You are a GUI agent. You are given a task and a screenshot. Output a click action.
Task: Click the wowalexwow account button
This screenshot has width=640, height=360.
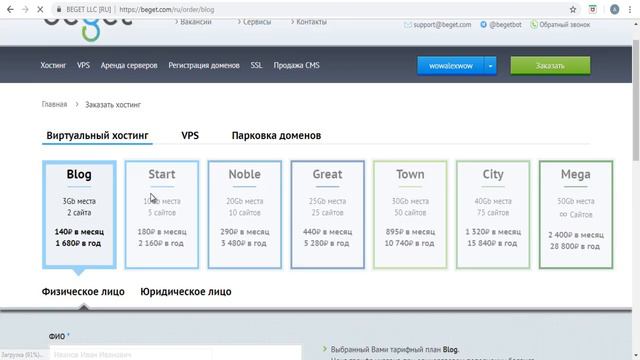451,66
